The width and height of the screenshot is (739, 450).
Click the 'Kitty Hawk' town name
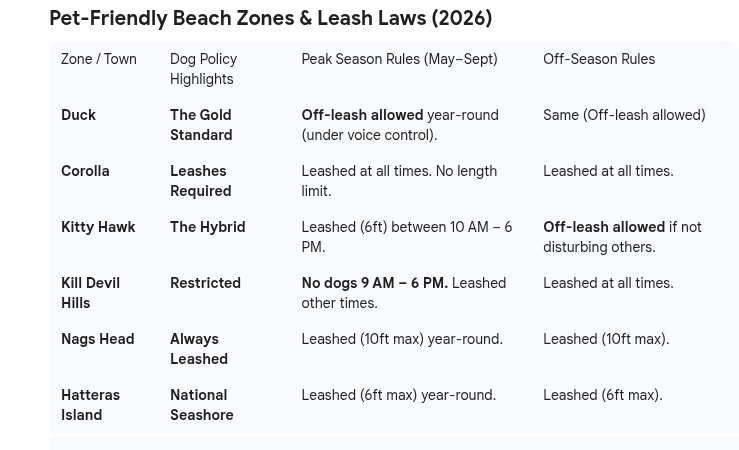[98, 227]
